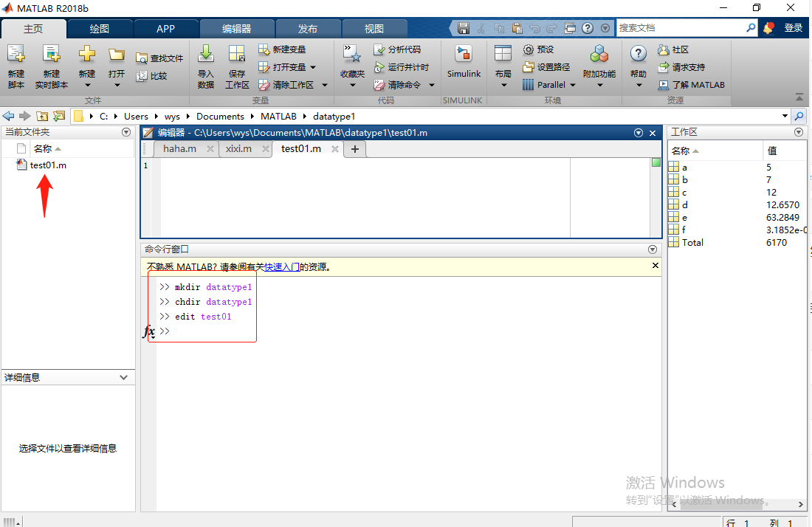812x527 pixels.
Task: Switch to the Plots (绘图) tab
Action: (x=100, y=29)
